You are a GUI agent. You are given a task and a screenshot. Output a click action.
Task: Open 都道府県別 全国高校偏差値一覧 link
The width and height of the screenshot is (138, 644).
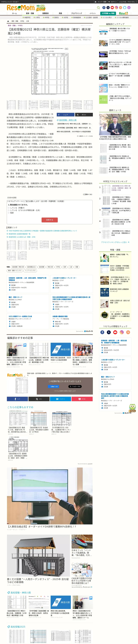[20, 234]
